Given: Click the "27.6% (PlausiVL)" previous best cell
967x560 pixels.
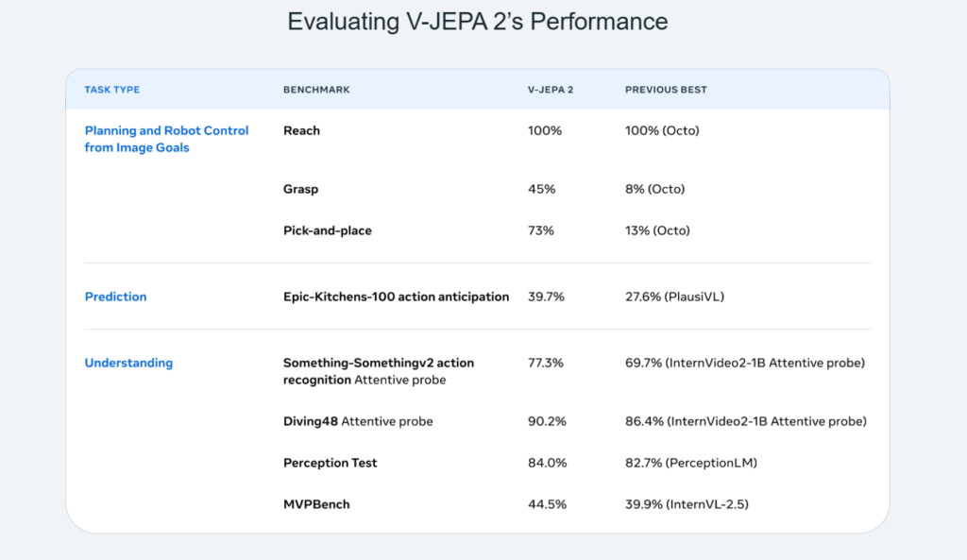Looking at the screenshot, I should (x=677, y=297).
